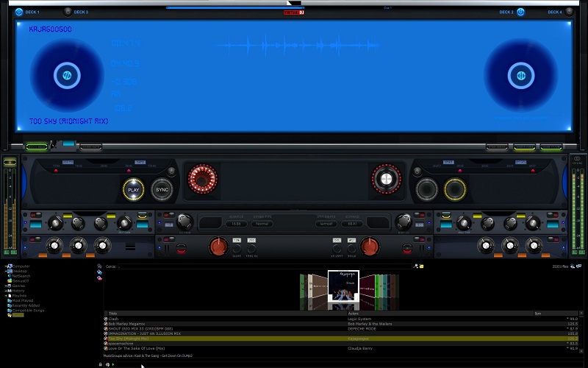Click the silver knob with red LED ring
Image resolution: width=588 pixels, height=368 pixels.
point(387,179)
